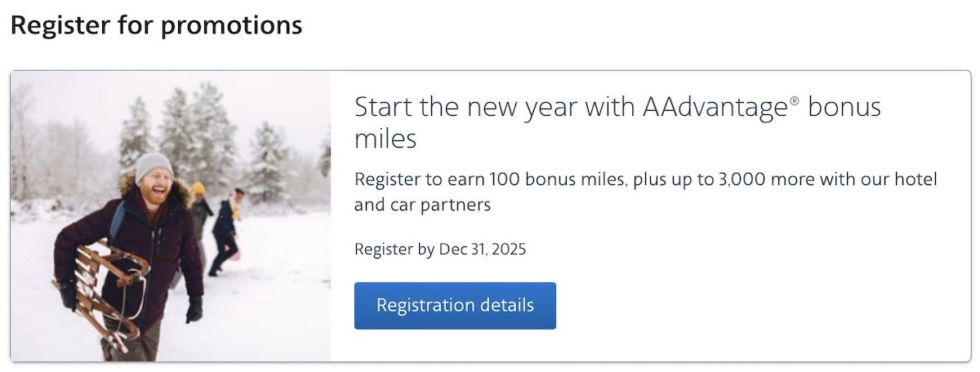This screenshot has width=980, height=372.
Task: Click the man's black glove in the photo
Action: pyautogui.click(x=194, y=309)
